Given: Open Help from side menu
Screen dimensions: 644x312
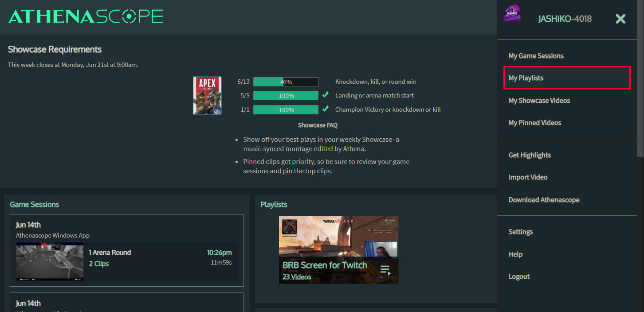Looking at the screenshot, I should point(515,254).
